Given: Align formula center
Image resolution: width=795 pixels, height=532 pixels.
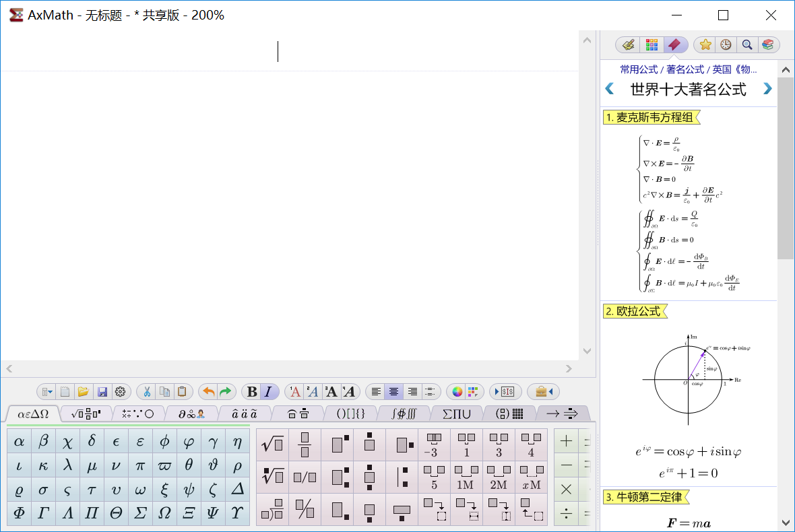Looking at the screenshot, I should (394, 392).
